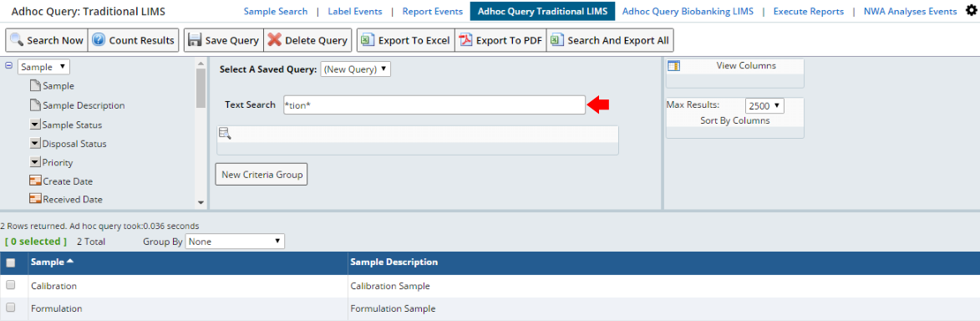Click the Received Date calendar icon
The image size is (980, 321).
tap(35, 199)
